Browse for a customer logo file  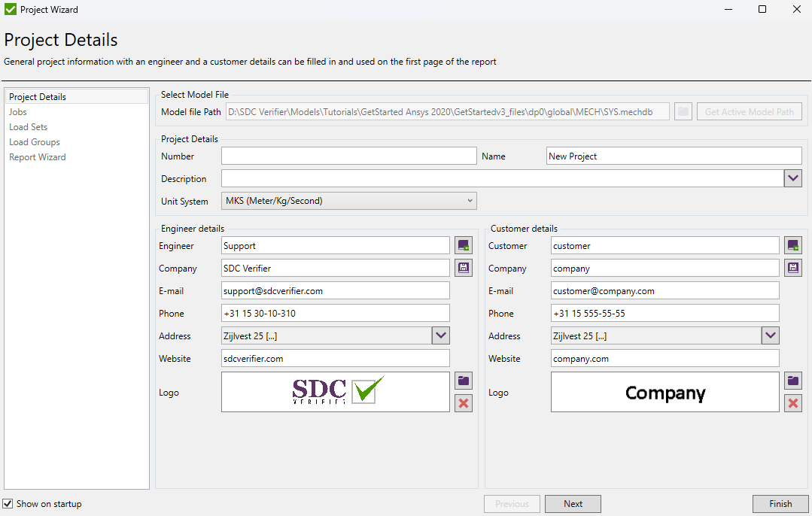pos(792,381)
